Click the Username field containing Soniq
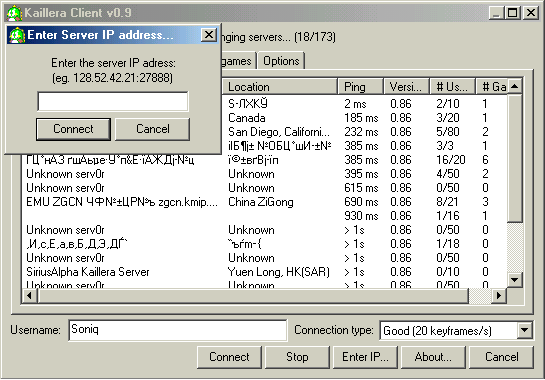 pos(178,330)
